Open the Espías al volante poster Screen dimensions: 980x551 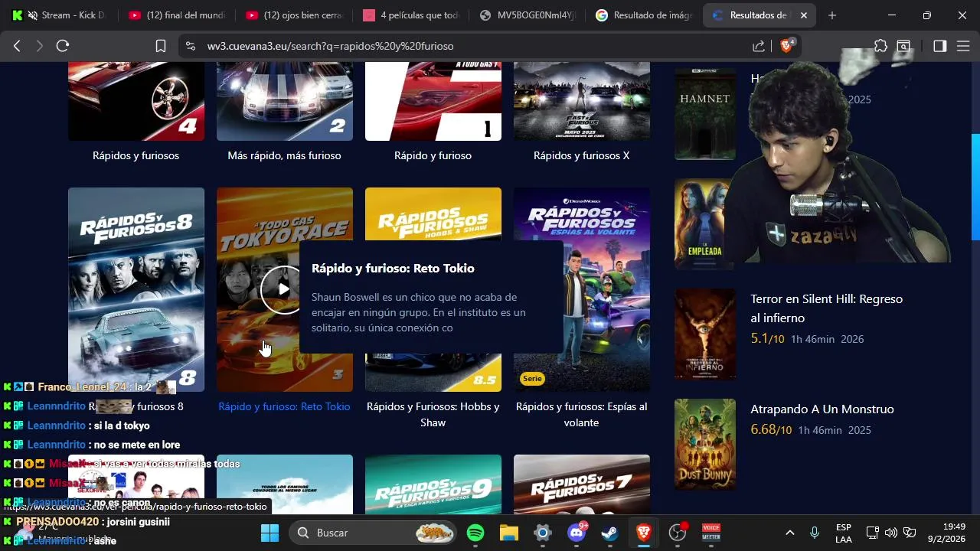click(x=582, y=289)
